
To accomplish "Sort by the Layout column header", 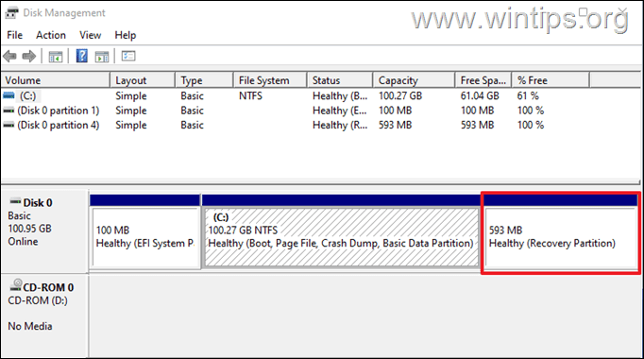I will tap(143, 80).
